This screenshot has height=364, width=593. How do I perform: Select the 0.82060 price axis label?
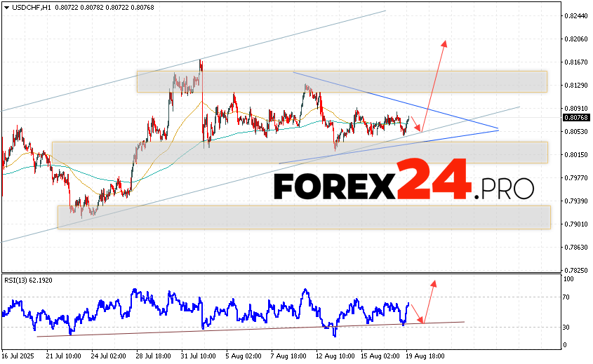[576, 39]
